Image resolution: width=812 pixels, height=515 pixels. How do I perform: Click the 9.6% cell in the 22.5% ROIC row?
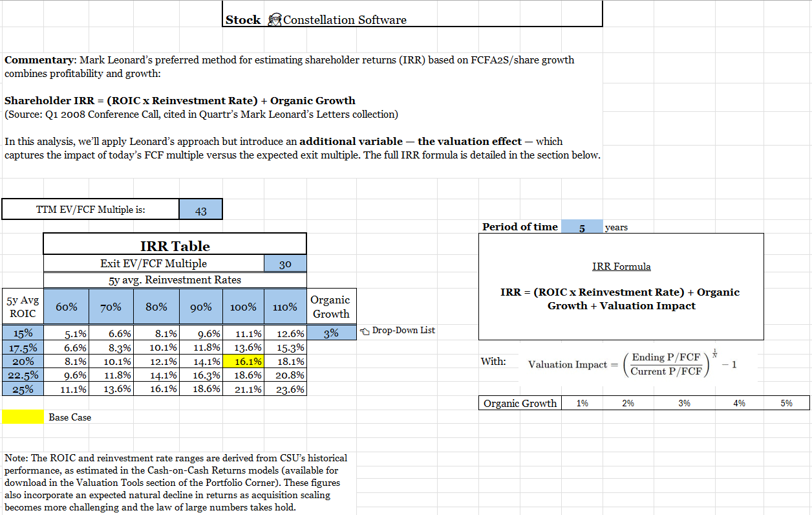67,375
